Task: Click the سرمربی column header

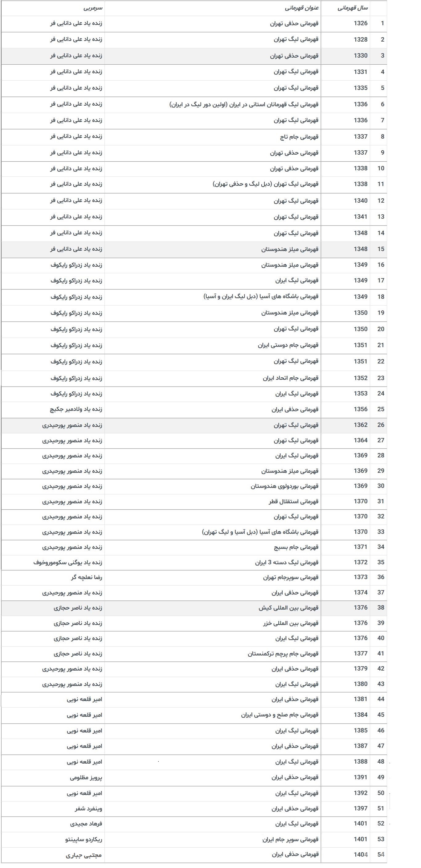Action: pos(93,8)
